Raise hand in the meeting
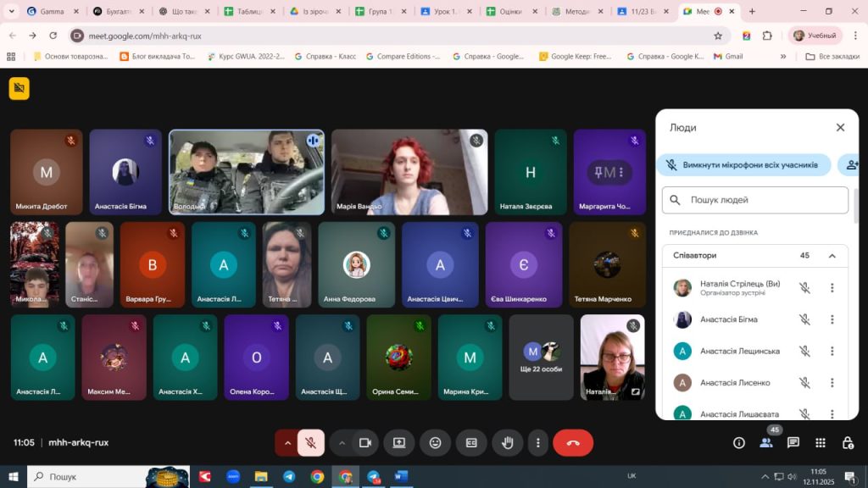The width and height of the screenshot is (868, 488). [508, 442]
